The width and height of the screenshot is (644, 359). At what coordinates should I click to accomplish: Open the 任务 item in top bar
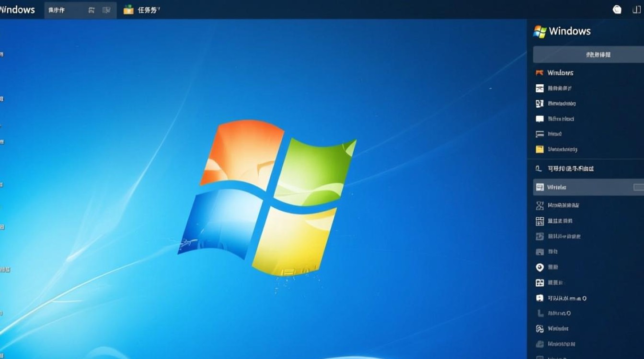pyautogui.click(x=148, y=10)
